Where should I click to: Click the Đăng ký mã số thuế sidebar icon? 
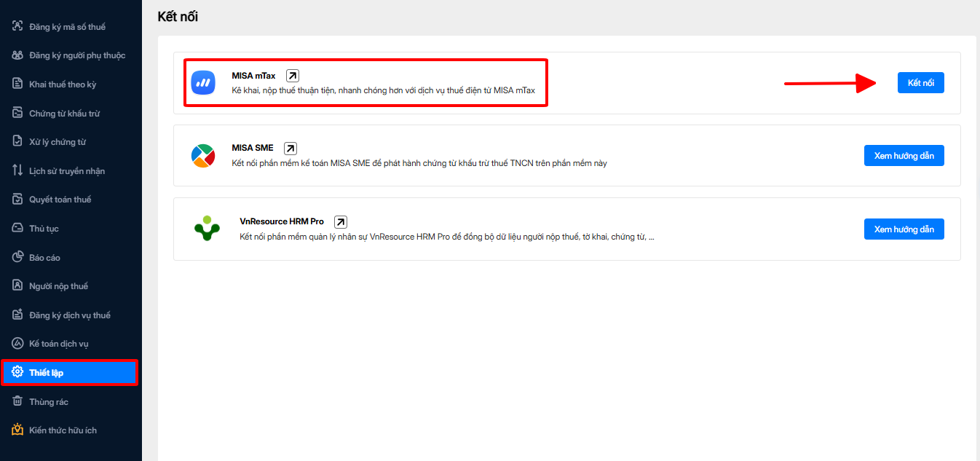[17, 26]
